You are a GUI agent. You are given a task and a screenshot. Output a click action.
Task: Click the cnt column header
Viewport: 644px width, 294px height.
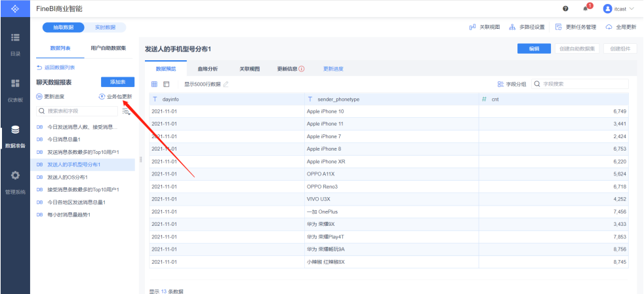pos(553,100)
